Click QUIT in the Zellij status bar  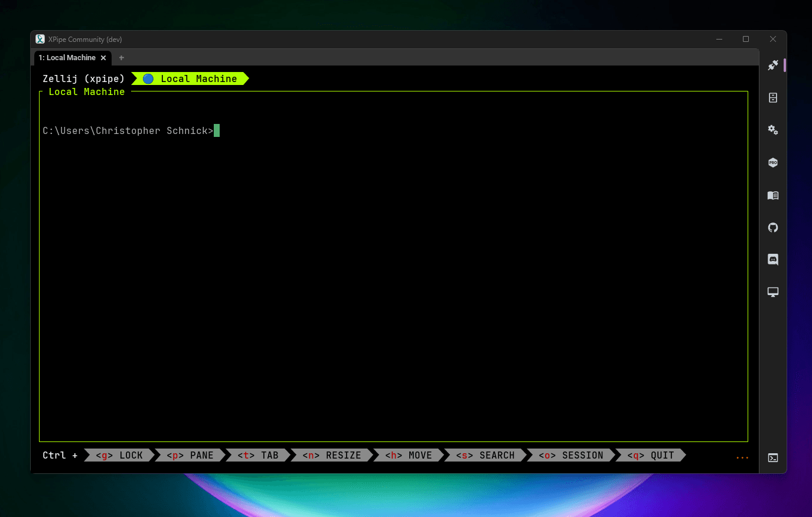[651, 455]
